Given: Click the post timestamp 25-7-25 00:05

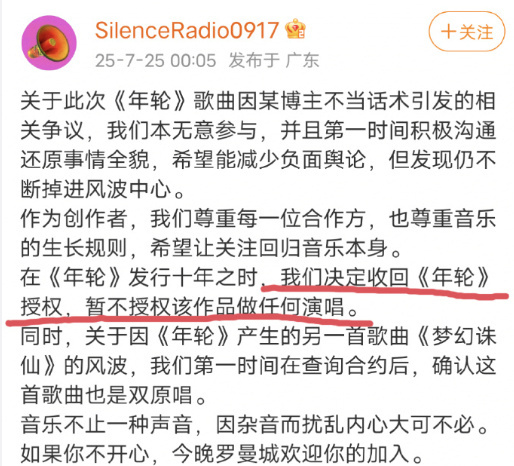Looking at the screenshot, I should [x=156, y=61].
